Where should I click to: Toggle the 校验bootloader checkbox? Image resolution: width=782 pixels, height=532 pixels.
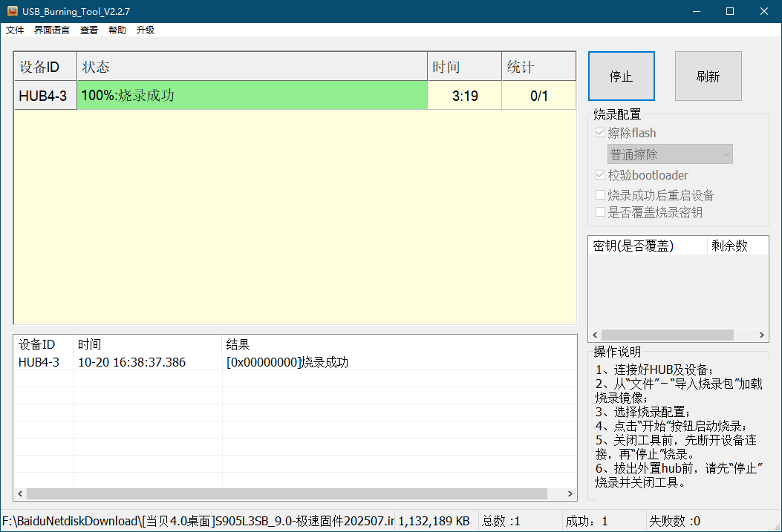point(600,175)
